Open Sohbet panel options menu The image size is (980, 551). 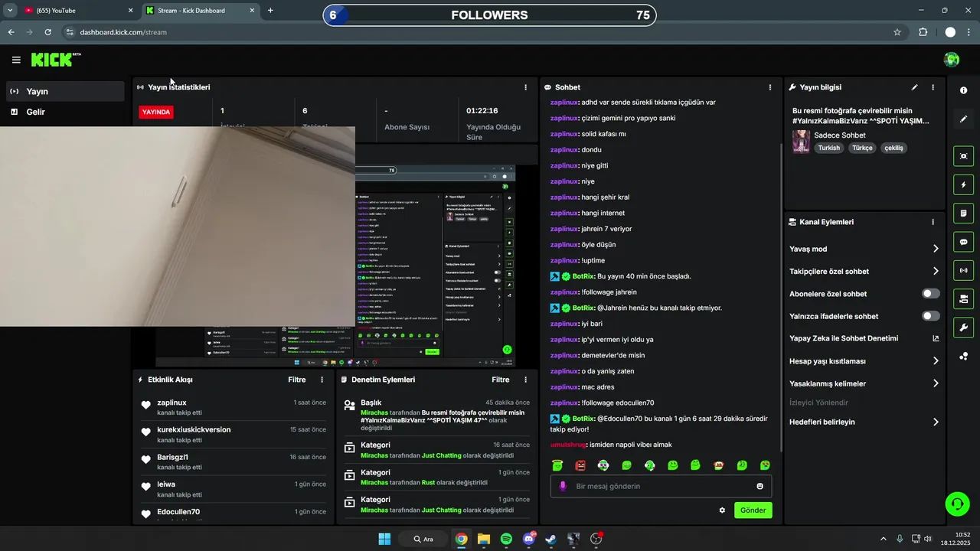(x=770, y=87)
